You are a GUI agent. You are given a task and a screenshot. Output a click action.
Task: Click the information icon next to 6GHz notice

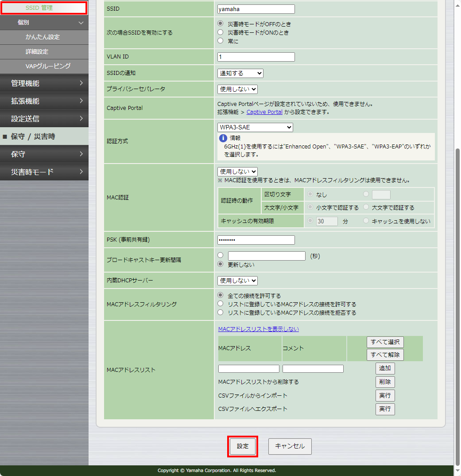[x=222, y=137]
